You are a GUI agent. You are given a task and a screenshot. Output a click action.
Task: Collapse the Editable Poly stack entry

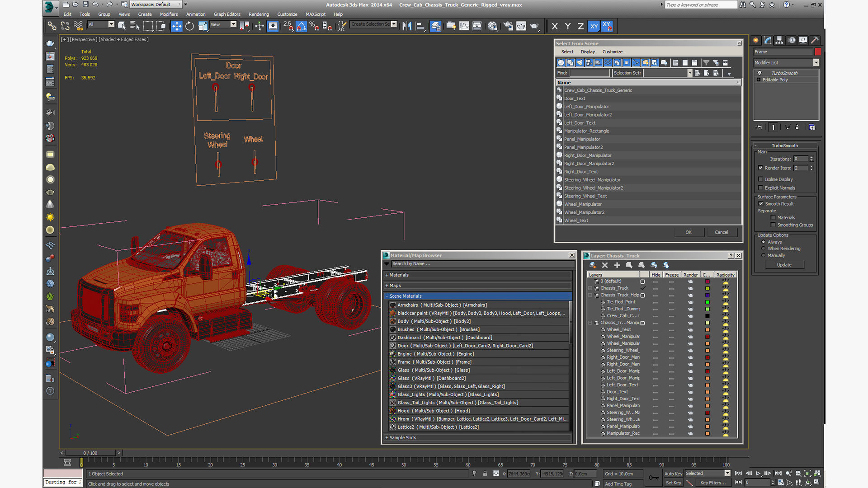759,80
